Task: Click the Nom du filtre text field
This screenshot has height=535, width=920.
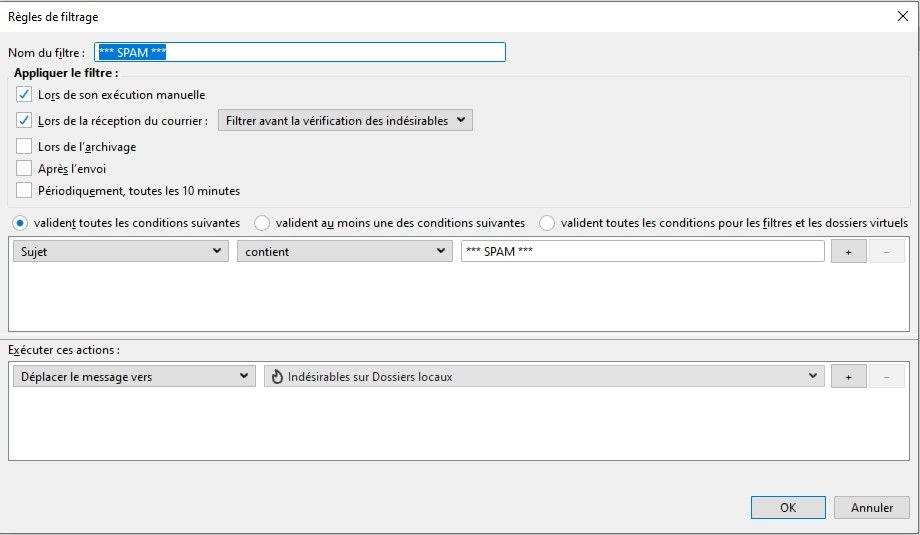Action: (300, 52)
